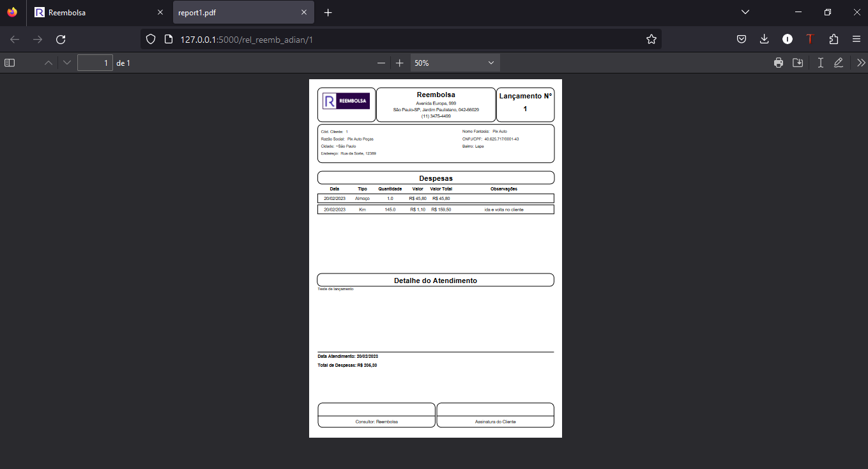Click the page number input field
The height and width of the screenshot is (469, 868).
point(95,63)
